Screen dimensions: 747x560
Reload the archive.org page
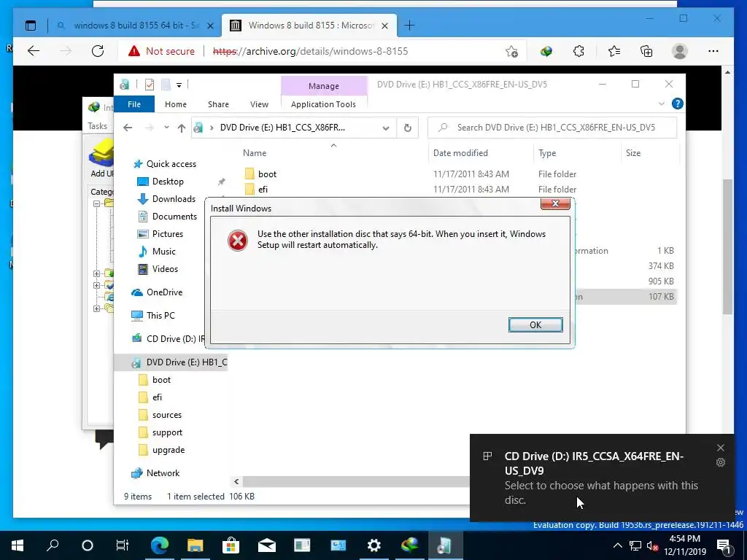[x=98, y=51]
